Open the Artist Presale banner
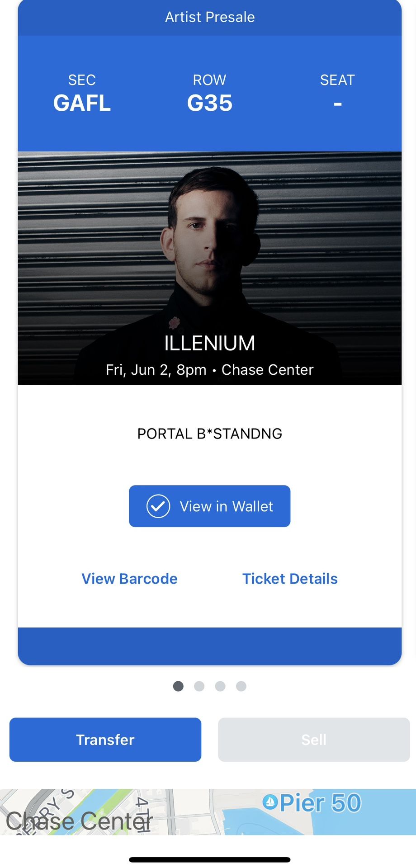Viewport: 416px width, 868px height. 209,17
